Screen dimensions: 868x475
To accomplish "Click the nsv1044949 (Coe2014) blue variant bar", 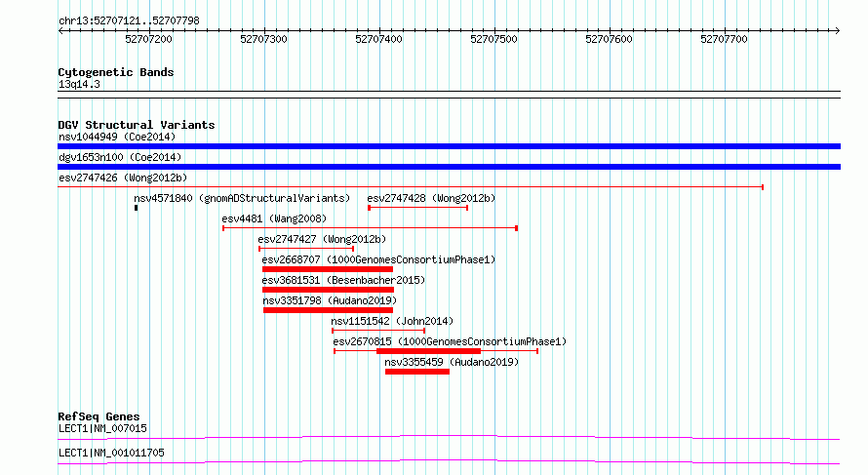I will 449,146.
